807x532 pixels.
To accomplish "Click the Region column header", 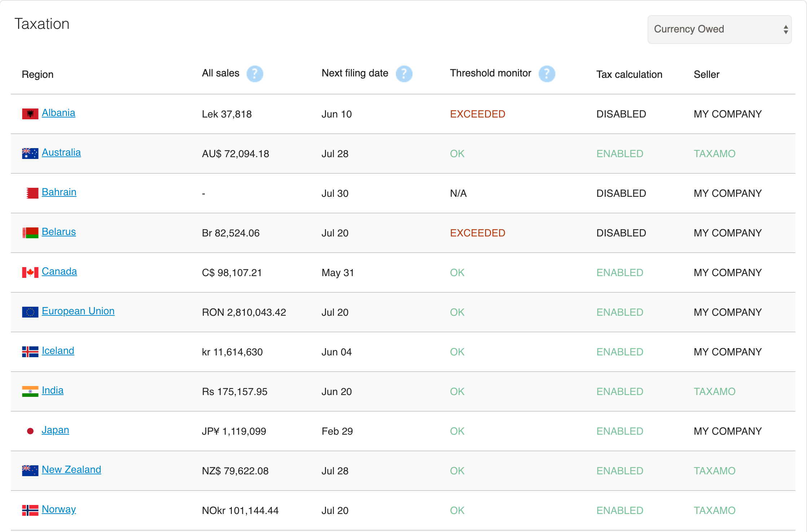I will coord(38,74).
